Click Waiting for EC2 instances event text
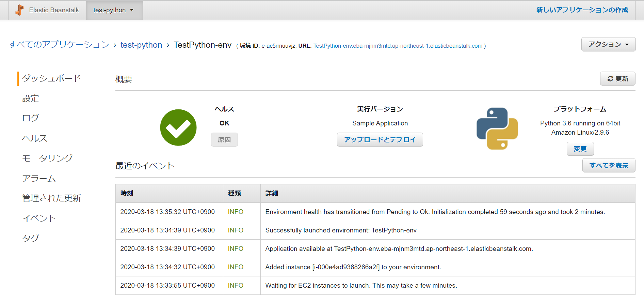644x303 pixels. [x=361, y=286]
